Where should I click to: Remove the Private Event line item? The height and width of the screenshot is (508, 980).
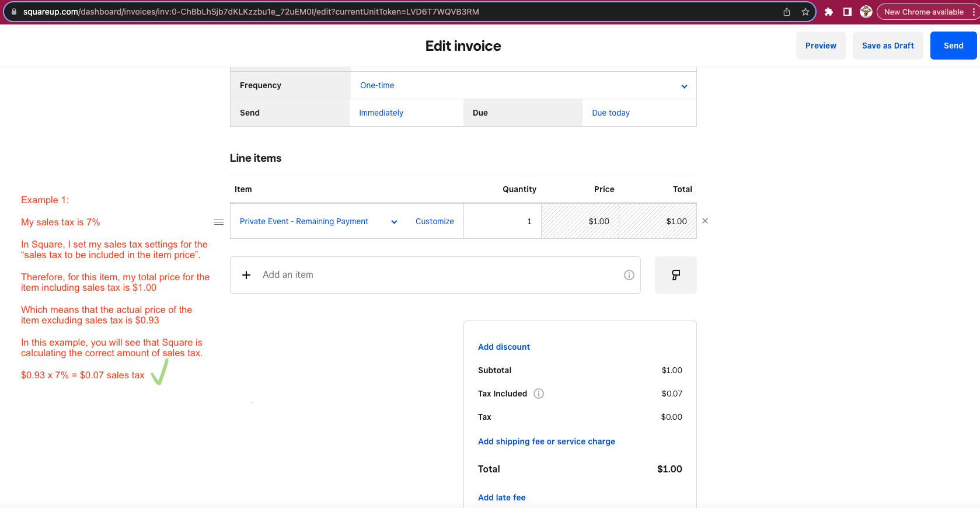pyautogui.click(x=705, y=221)
